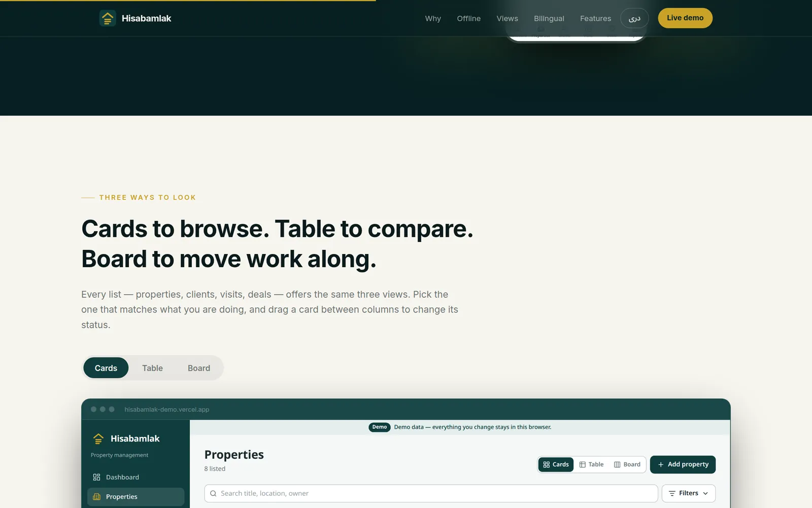
Task: Click the Add property button
Action: pyautogui.click(x=683, y=464)
